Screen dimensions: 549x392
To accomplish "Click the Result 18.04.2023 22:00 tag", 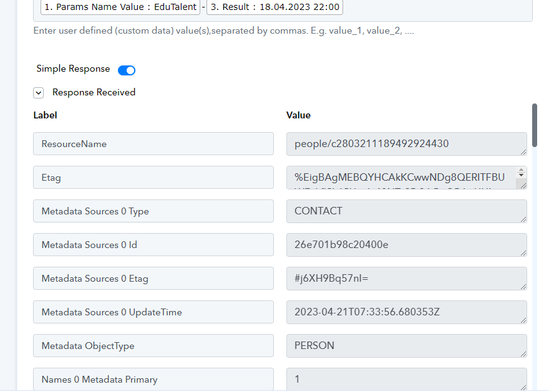I will click(x=274, y=7).
